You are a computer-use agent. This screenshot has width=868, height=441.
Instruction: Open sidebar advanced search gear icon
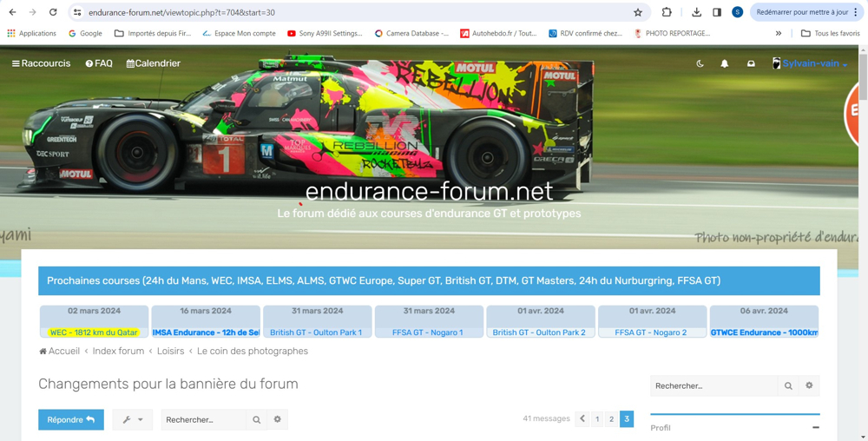click(809, 385)
